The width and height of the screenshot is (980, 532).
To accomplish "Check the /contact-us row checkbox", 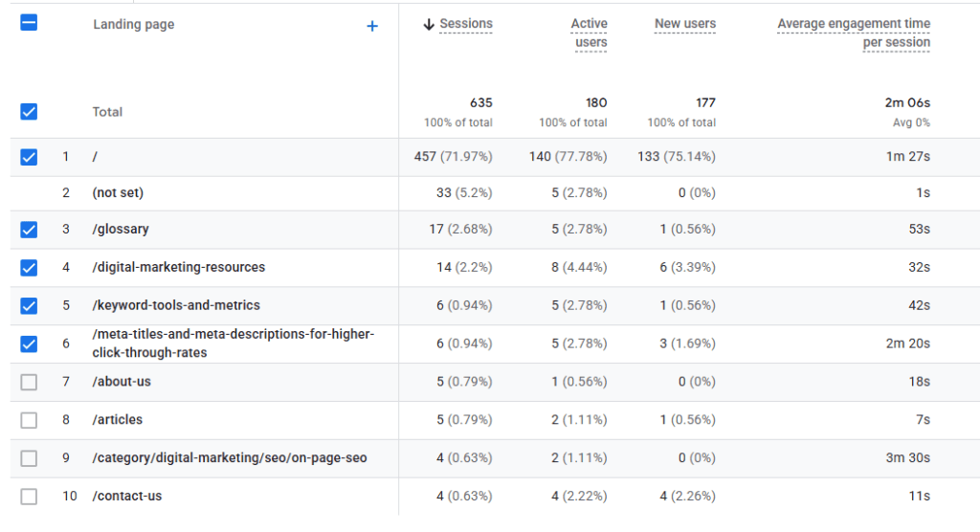I will click(x=29, y=497).
